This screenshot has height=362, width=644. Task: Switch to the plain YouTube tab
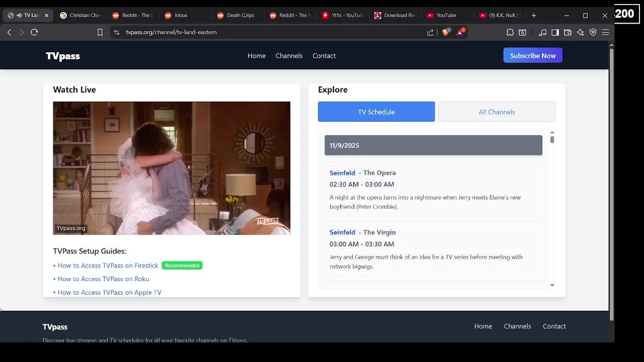[x=446, y=15]
